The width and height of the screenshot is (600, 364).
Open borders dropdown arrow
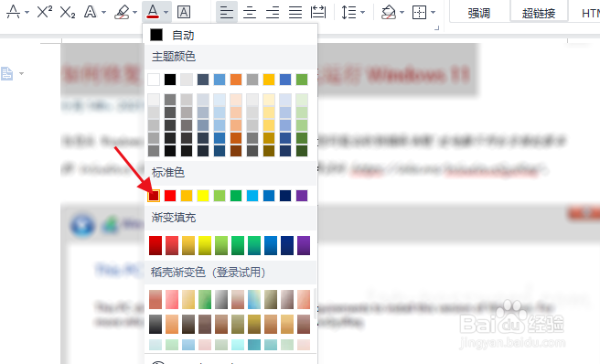click(434, 13)
